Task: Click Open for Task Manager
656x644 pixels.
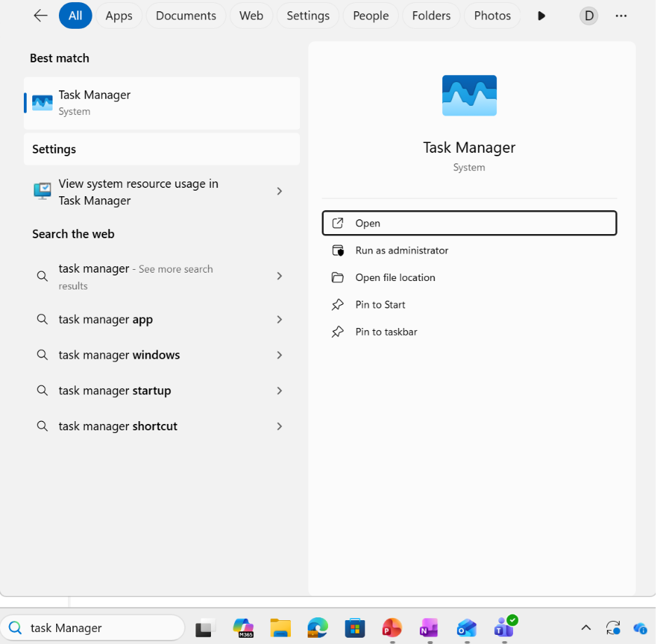Action: (x=469, y=224)
